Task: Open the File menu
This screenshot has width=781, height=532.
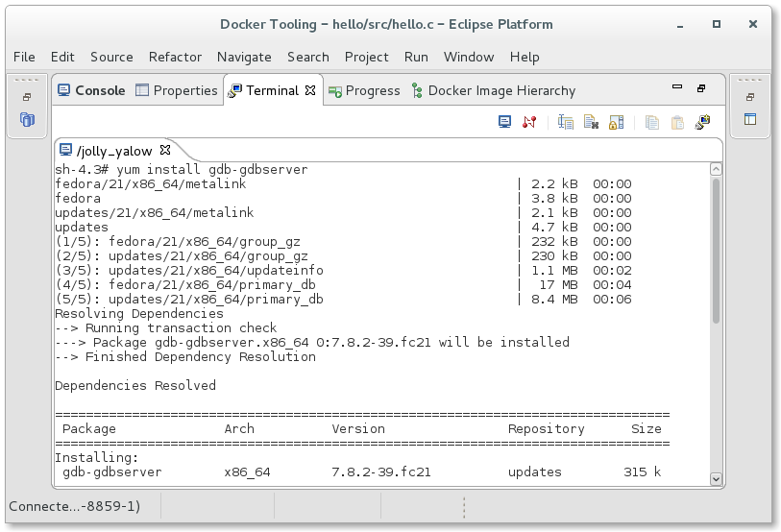Action: click(24, 57)
